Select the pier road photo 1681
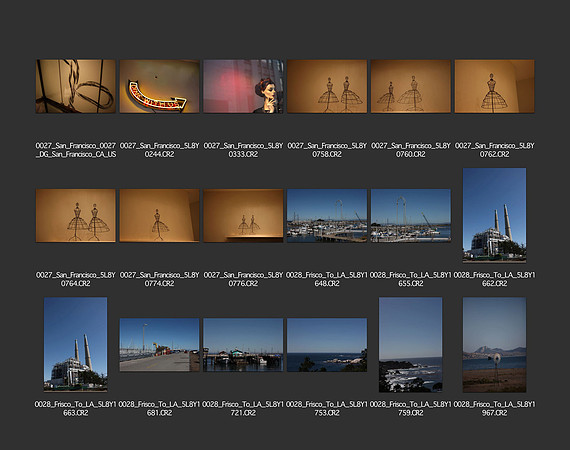This screenshot has width=570, height=450. tap(160, 345)
